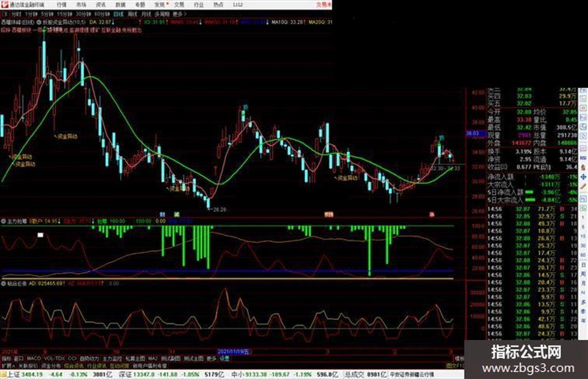Click the blue cross move icon in sidebar
This screenshot has width=588, height=379.
pos(583,177)
